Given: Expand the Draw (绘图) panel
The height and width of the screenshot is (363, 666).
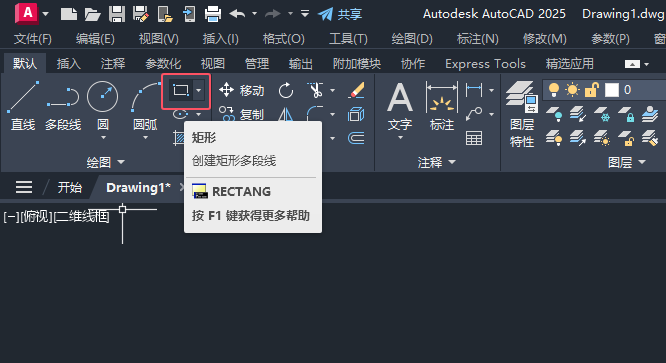Looking at the screenshot, I should click(105, 162).
